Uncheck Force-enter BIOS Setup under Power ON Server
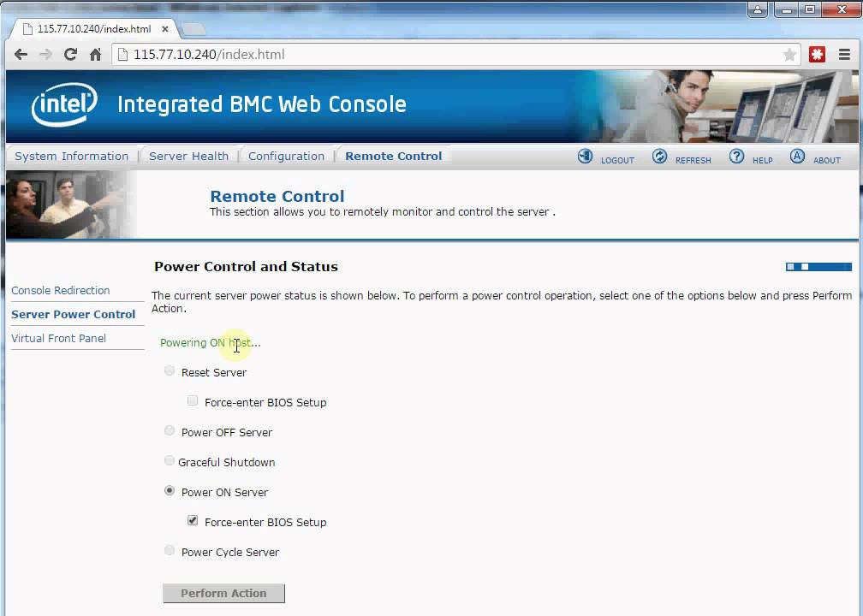The width and height of the screenshot is (863, 616). pyautogui.click(x=193, y=520)
